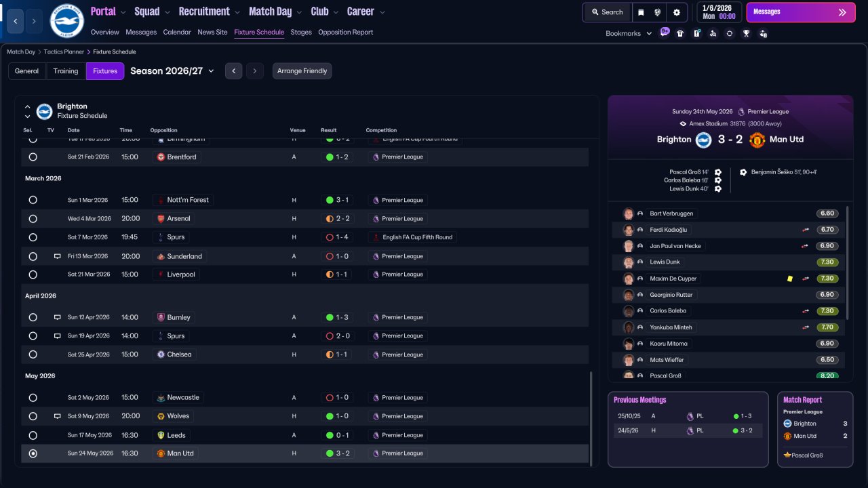The height and width of the screenshot is (488, 868).
Task: Click the Arrange Friendly button
Action: [x=302, y=71]
